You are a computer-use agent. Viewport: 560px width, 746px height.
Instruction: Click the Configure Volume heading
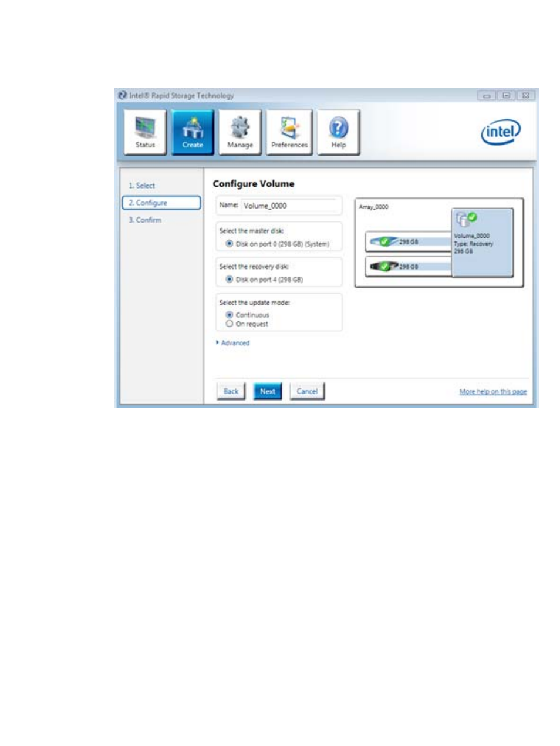click(254, 184)
